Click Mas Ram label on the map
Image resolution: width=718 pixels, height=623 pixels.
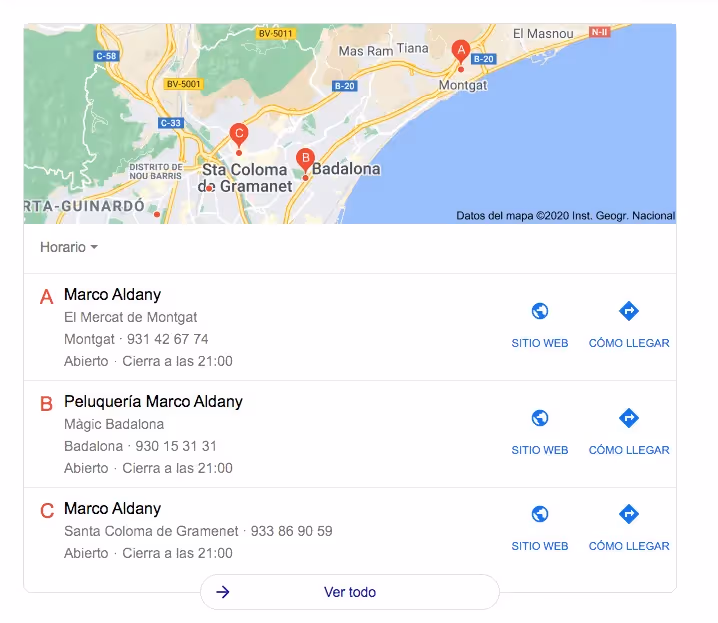pyautogui.click(x=366, y=51)
